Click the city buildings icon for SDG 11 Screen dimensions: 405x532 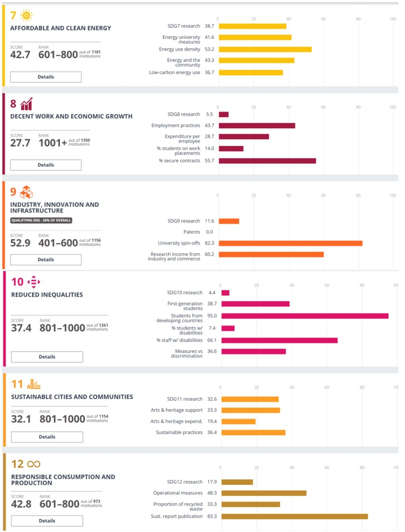(x=34, y=384)
